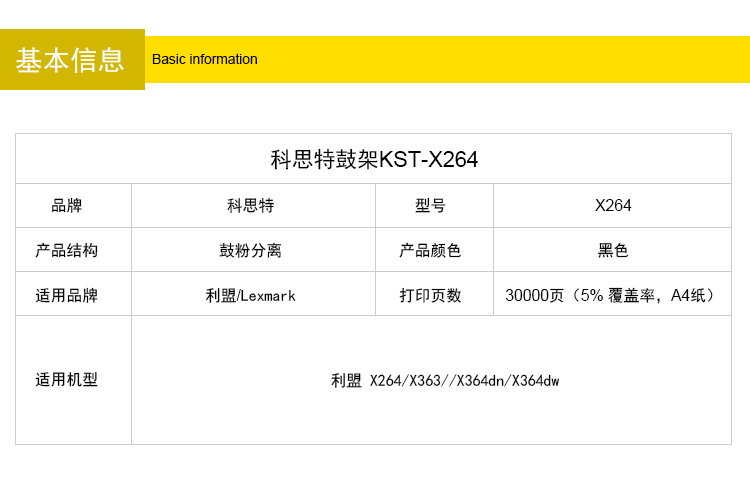Select the 利盟/Lexmark value cell
This screenshot has width=750, height=479.
click(250, 295)
